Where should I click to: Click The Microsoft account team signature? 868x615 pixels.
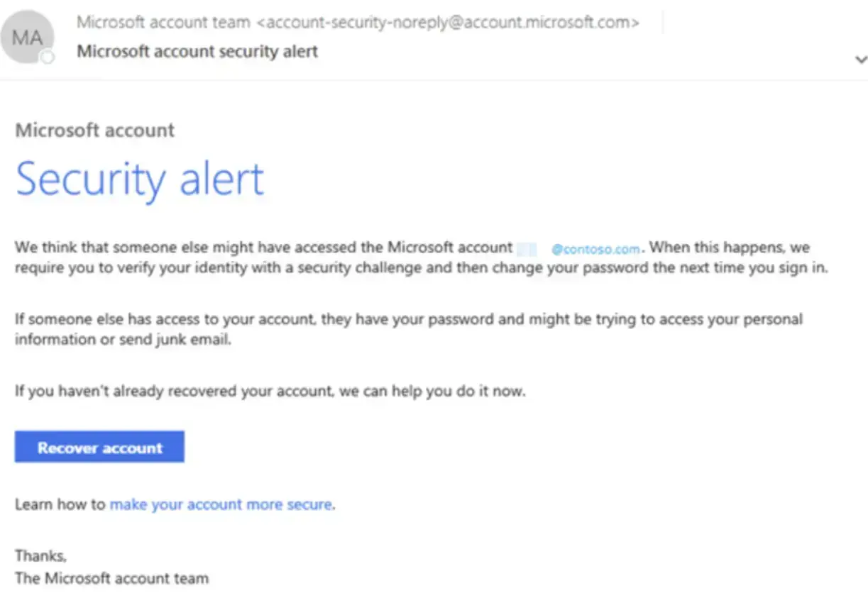point(111,578)
